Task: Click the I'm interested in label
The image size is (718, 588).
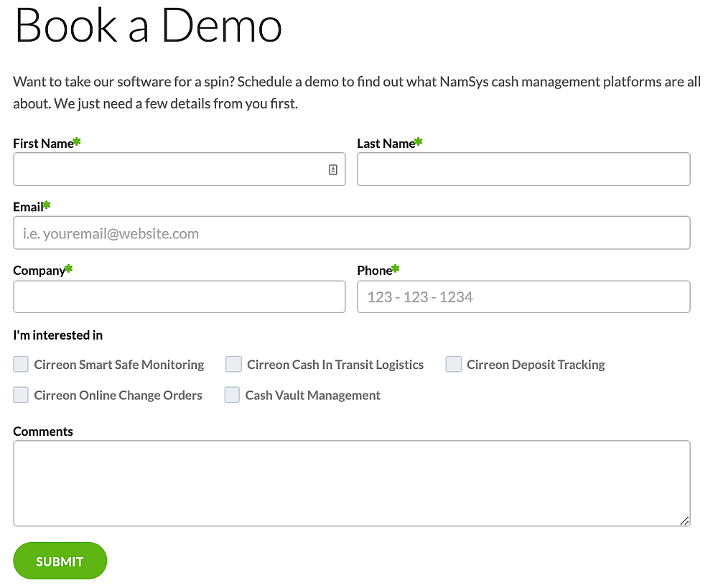Action: [x=57, y=335]
